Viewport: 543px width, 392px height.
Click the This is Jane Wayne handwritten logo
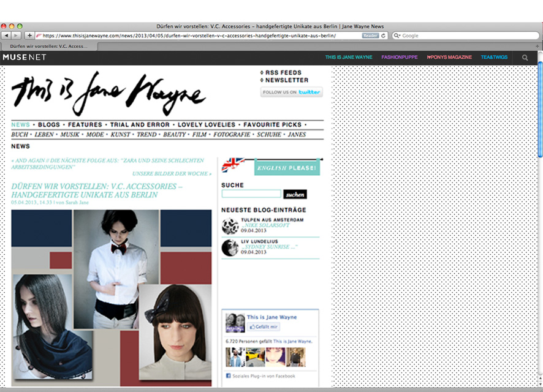[x=108, y=94]
